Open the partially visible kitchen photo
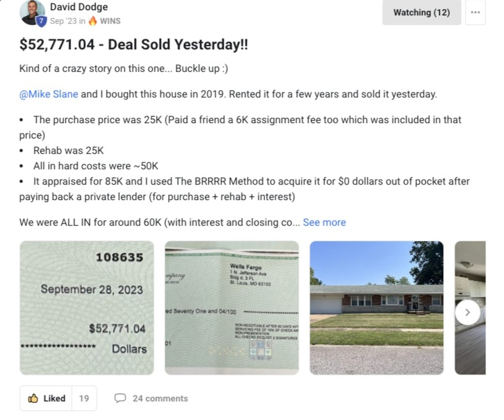The width and height of the screenshot is (504, 420). tap(470, 308)
